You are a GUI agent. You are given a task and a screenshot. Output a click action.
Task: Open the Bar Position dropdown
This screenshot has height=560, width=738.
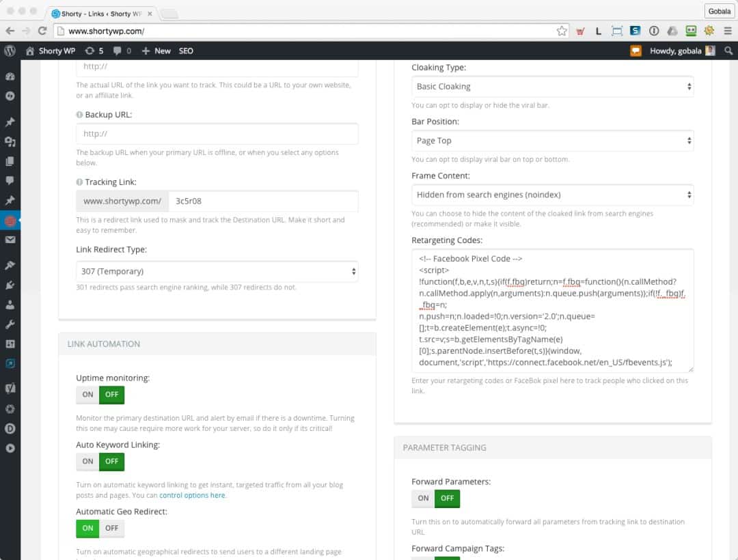tap(552, 141)
